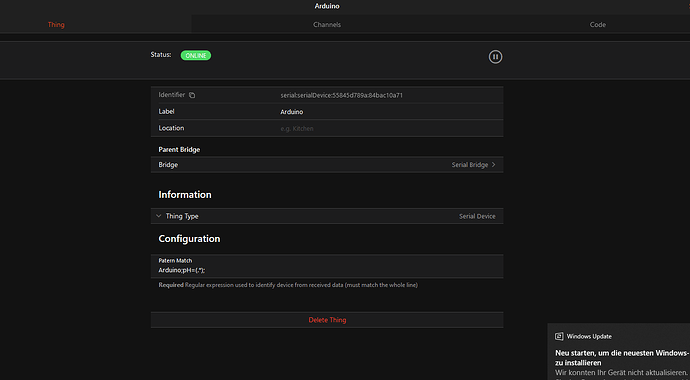This screenshot has height=380, width=690.
Task: Edit the Patern Match field
Action: [327, 266]
